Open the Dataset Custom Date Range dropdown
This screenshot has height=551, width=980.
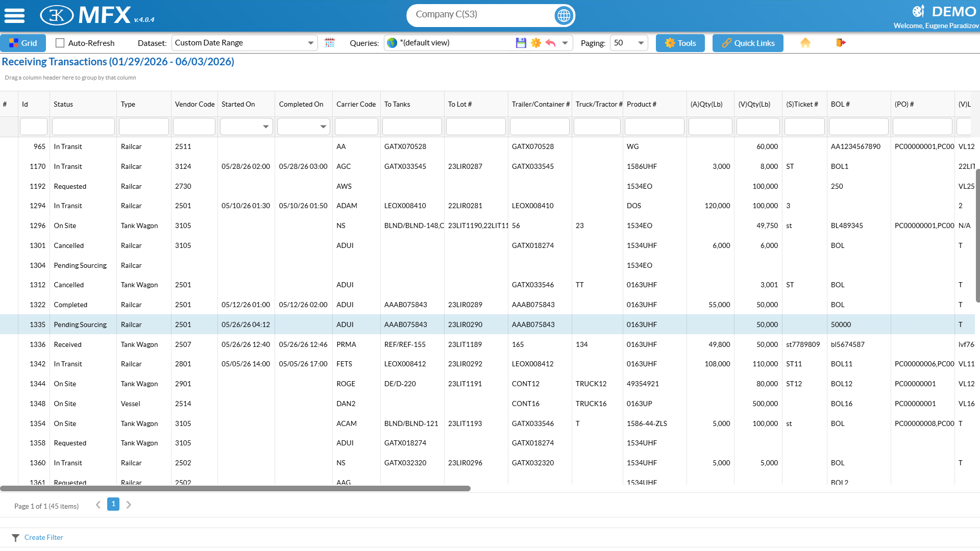(244, 43)
